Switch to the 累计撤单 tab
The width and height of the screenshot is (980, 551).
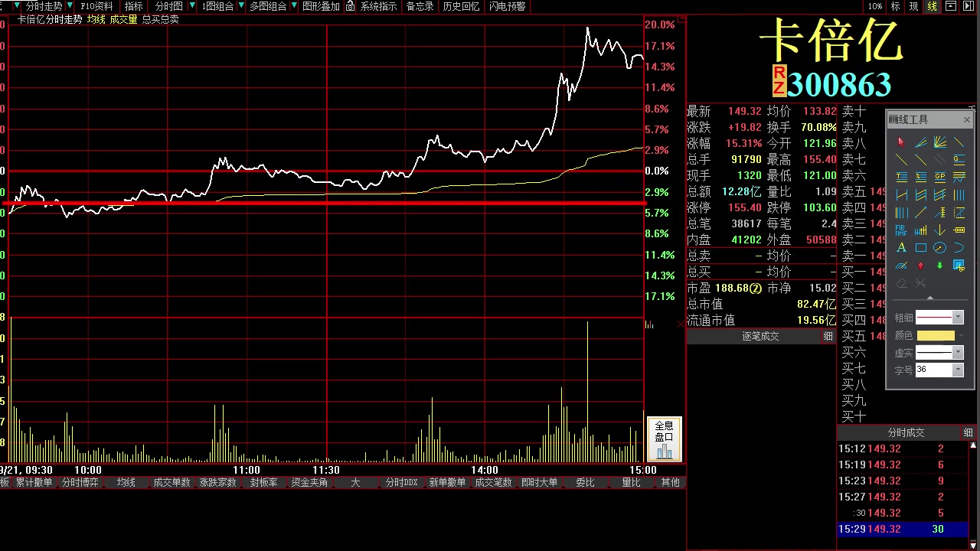[x=34, y=482]
